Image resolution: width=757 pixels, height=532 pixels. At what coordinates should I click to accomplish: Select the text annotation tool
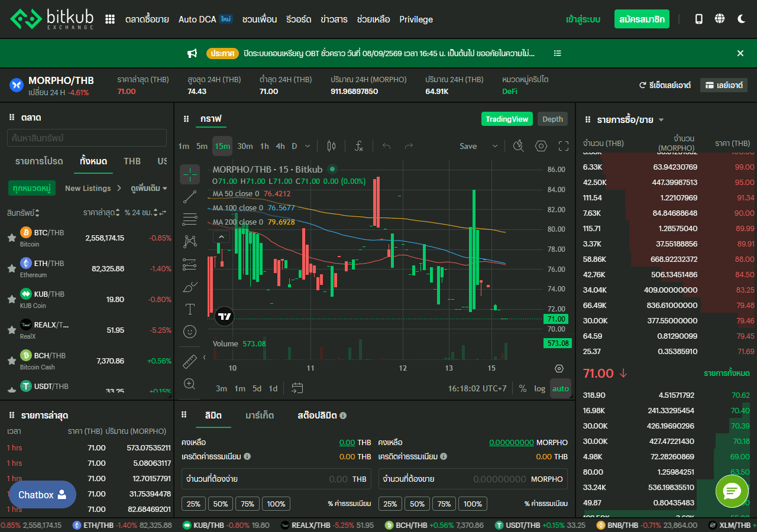click(x=190, y=309)
